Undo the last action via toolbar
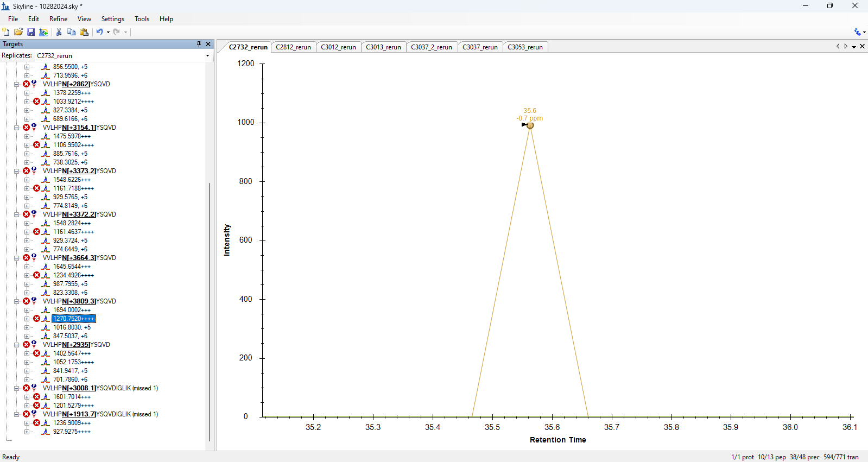 [x=99, y=32]
